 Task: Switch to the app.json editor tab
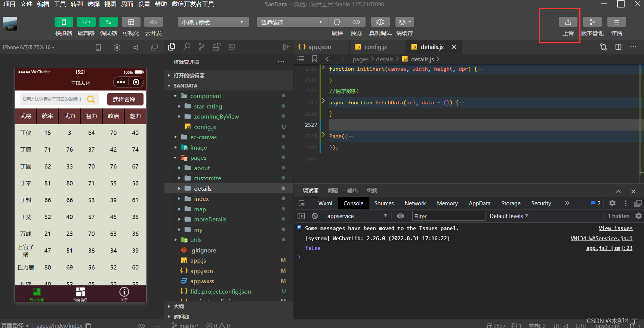320,47
